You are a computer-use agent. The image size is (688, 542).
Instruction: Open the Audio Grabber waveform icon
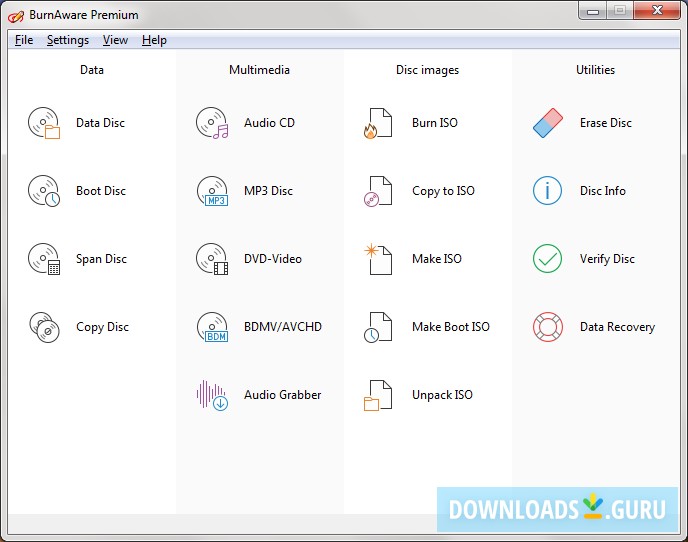[x=212, y=395]
